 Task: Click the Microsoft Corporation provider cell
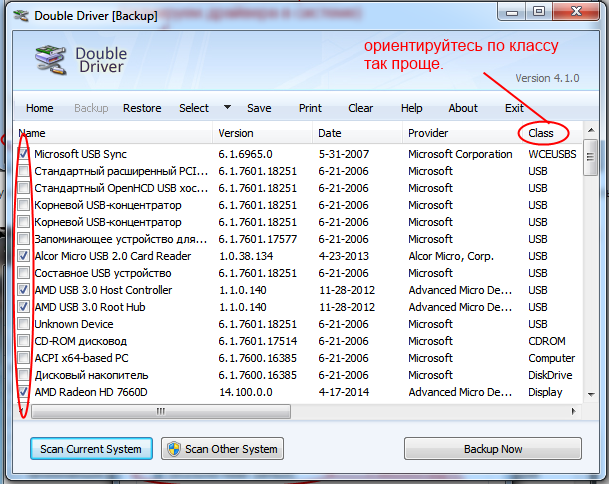pyautogui.click(x=460, y=154)
